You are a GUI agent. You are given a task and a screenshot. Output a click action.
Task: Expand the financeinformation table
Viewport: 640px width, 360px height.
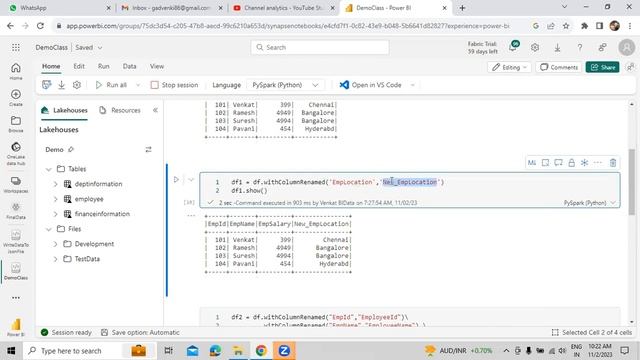pyautogui.click(x=56, y=213)
